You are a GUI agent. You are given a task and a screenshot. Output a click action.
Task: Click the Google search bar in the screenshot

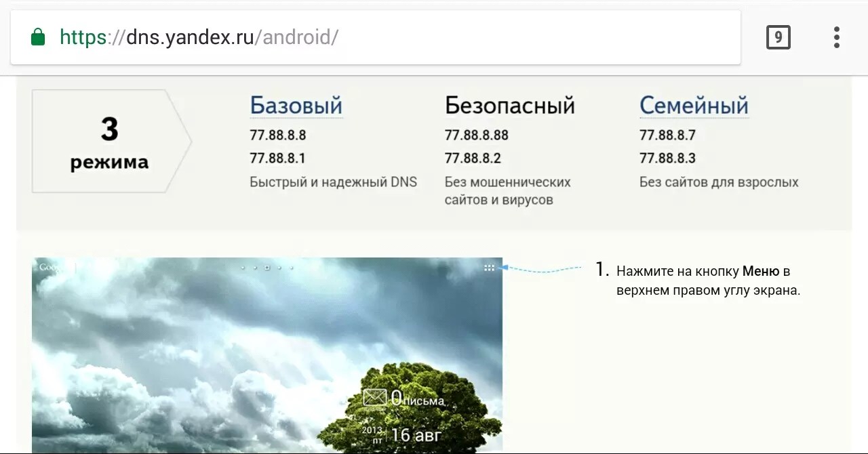click(54, 267)
